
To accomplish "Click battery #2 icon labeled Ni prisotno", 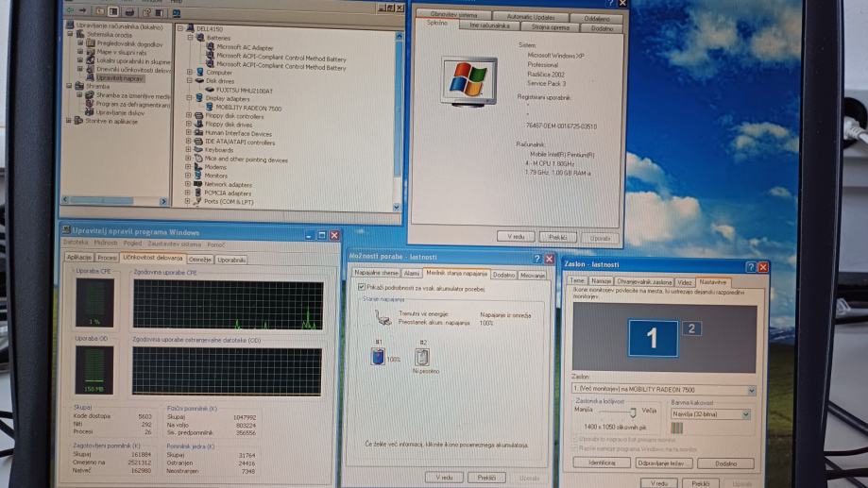I will pyautogui.click(x=422, y=357).
